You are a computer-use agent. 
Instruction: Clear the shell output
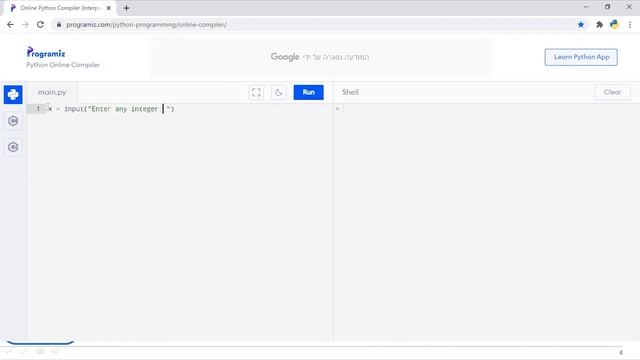pos(612,92)
